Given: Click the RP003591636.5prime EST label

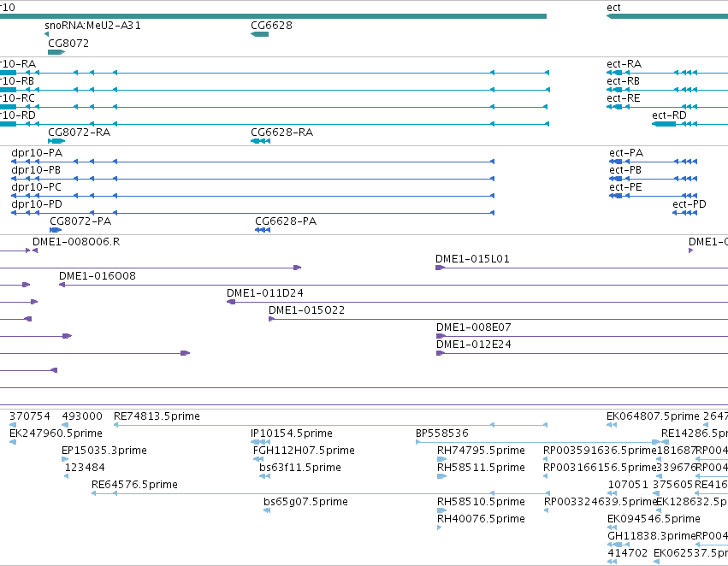Looking at the screenshot, I should point(600,451).
